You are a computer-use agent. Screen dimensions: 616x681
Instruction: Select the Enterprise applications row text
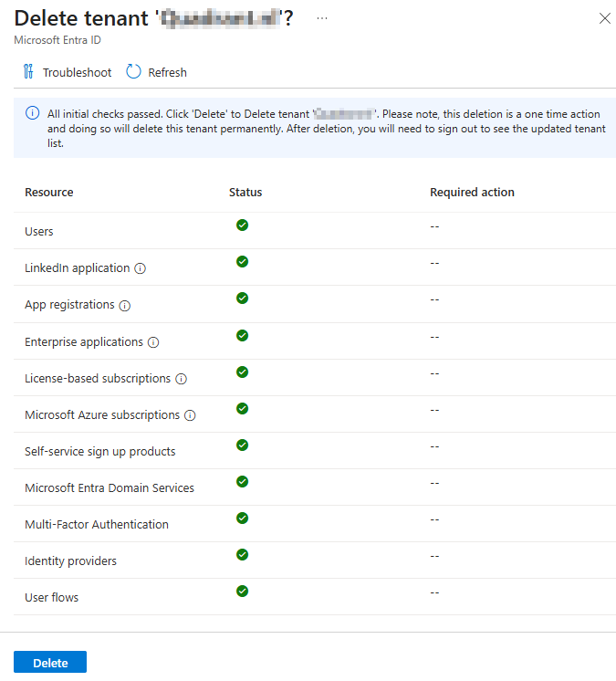[x=84, y=341]
